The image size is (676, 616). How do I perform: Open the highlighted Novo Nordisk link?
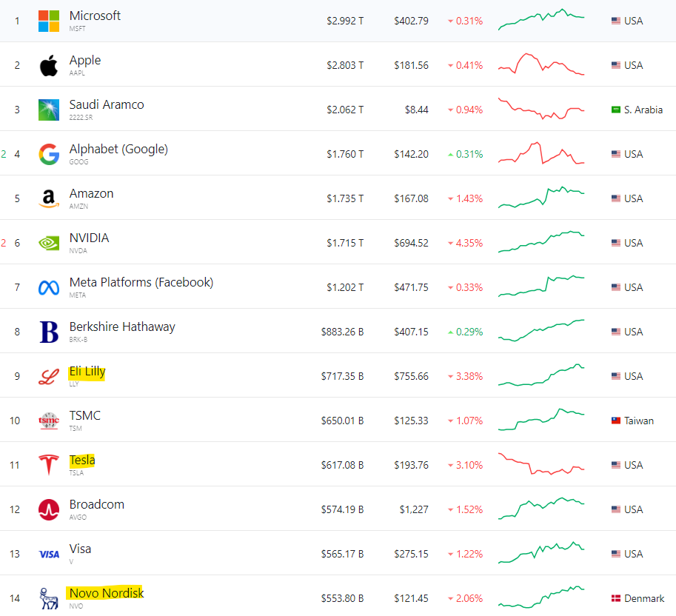pos(106,593)
